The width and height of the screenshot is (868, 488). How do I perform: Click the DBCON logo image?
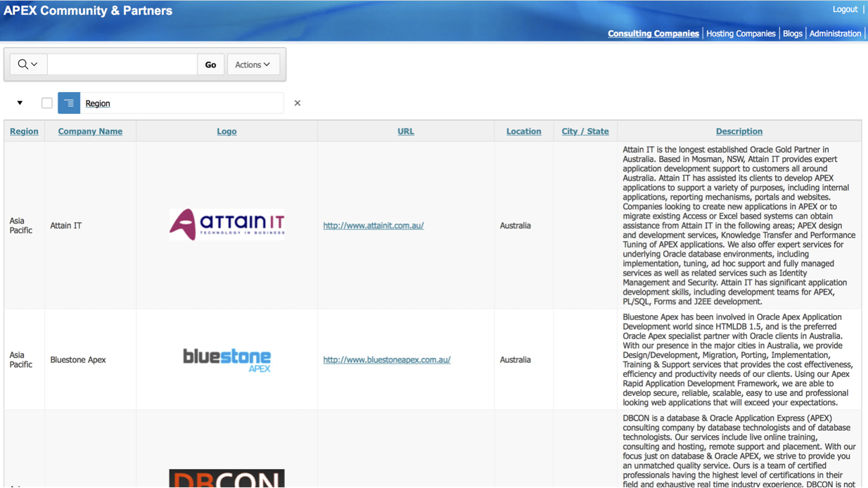click(227, 478)
